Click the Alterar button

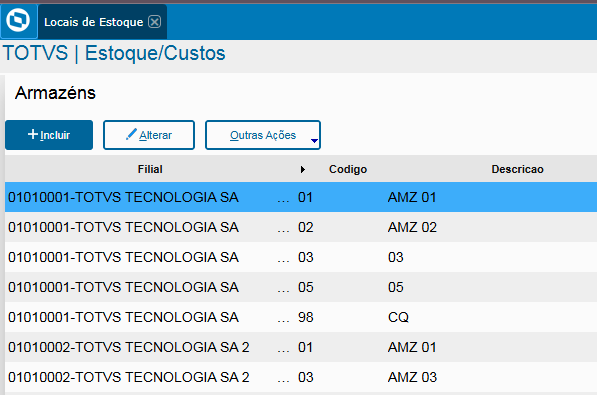coord(149,135)
